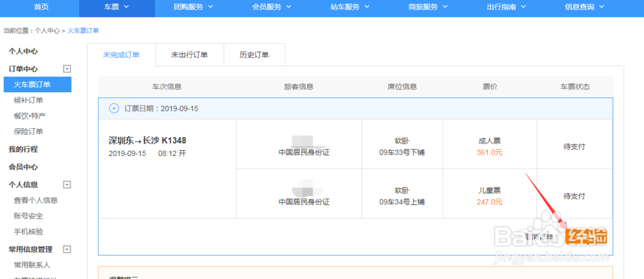Open 会员中心 in the sidebar
The width and height of the screenshot is (644, 279).
[x=23, y=168]
